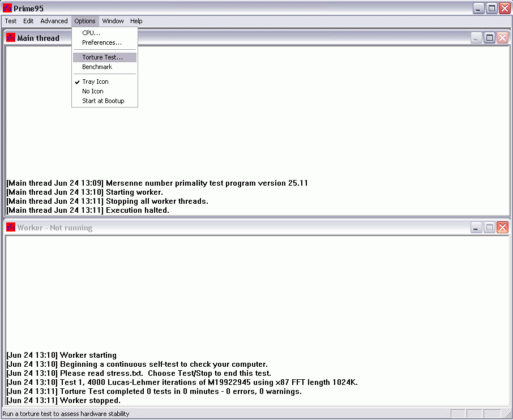
Task: Maximize the Worker child window
Action: click(489, 228)
